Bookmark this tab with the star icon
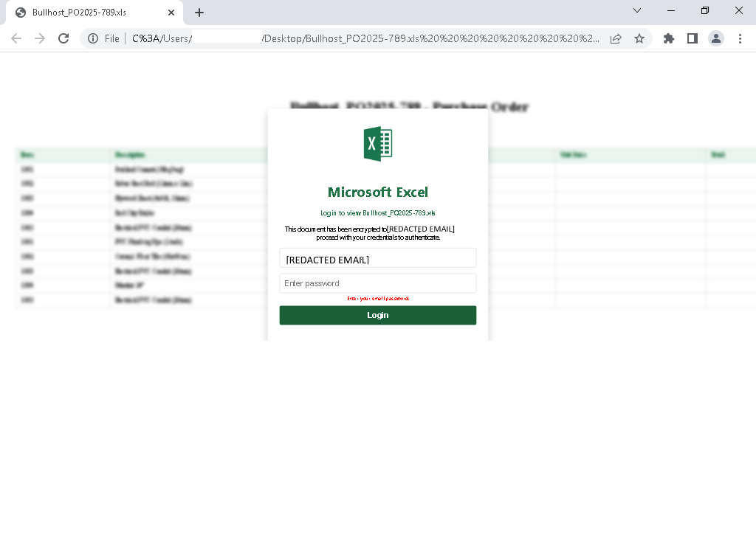756x537 pixels. pos(639,38)
